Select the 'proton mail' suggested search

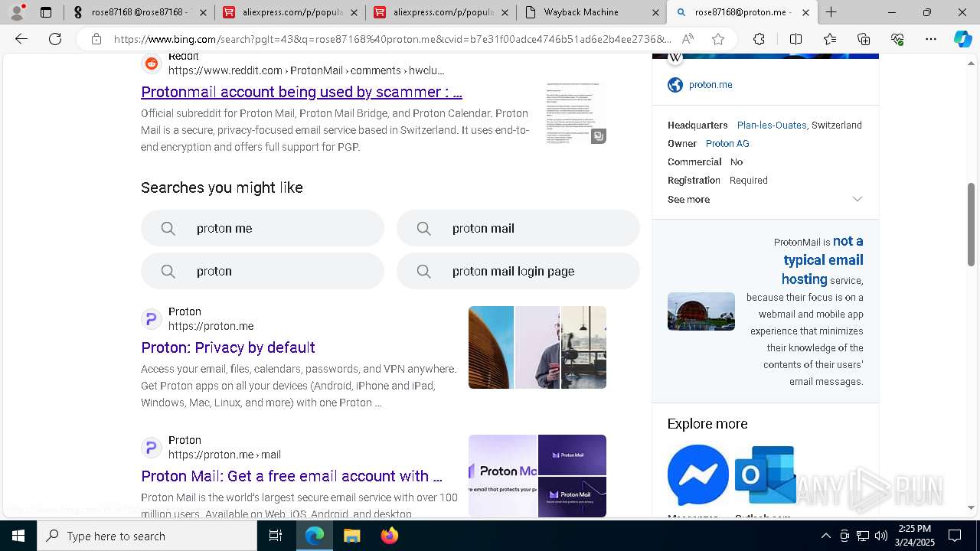click(518, 228)
